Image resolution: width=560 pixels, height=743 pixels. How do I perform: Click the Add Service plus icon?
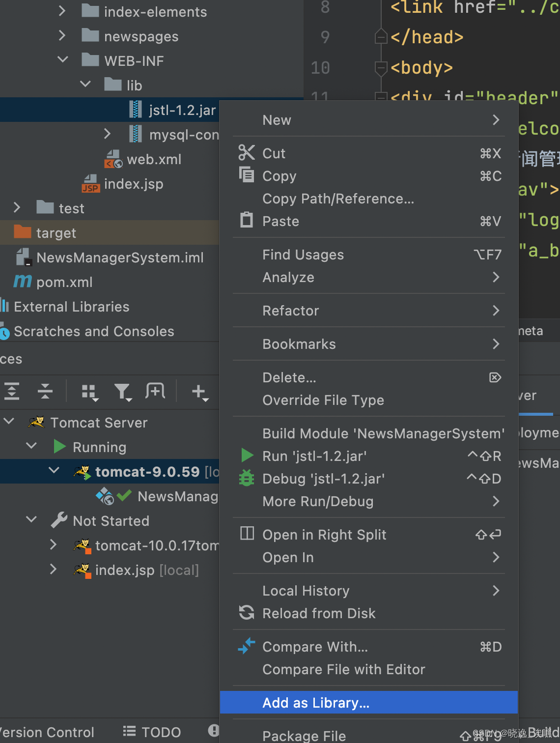tap(200, 392)
